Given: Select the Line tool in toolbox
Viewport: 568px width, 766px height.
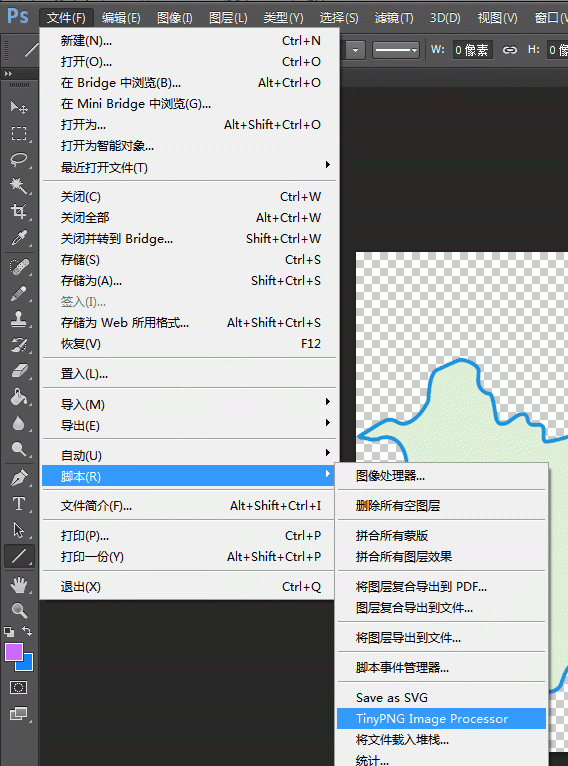Looking at the screenshot, I should (19, 556).
